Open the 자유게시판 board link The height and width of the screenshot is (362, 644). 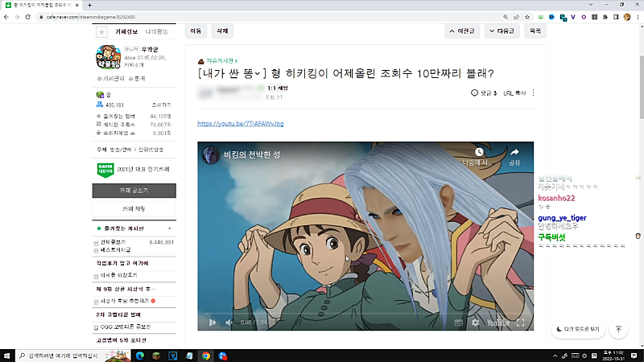click(222, 61)
